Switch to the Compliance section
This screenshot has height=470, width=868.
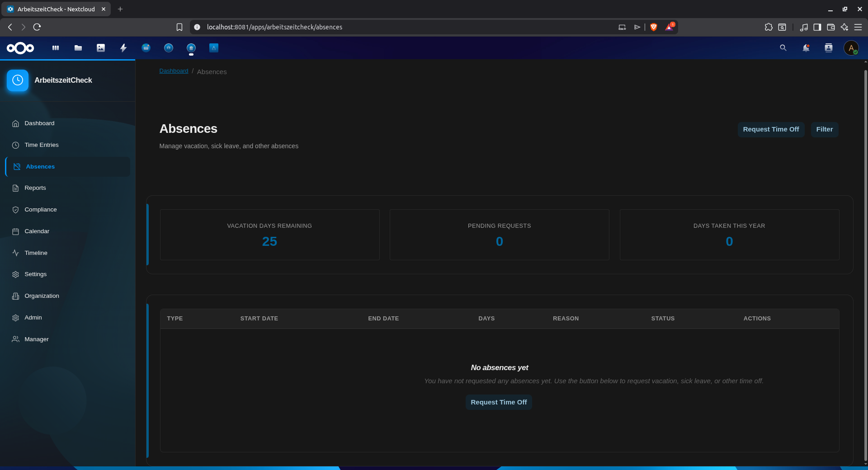click(x=40, y=209)
